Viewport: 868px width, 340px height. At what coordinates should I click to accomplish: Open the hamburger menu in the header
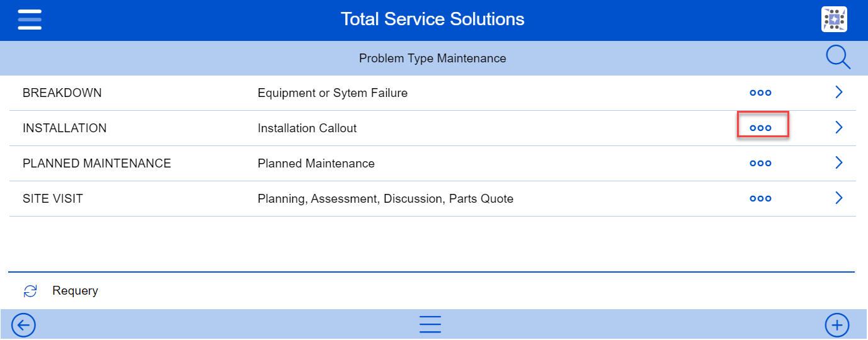click(30, 20)
